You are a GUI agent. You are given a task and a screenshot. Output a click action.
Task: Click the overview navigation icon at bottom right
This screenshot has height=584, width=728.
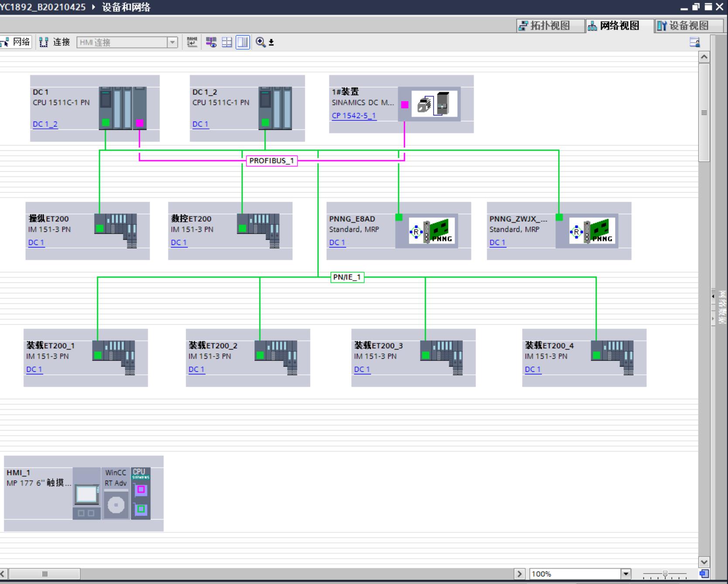click(x=704, y=574)
